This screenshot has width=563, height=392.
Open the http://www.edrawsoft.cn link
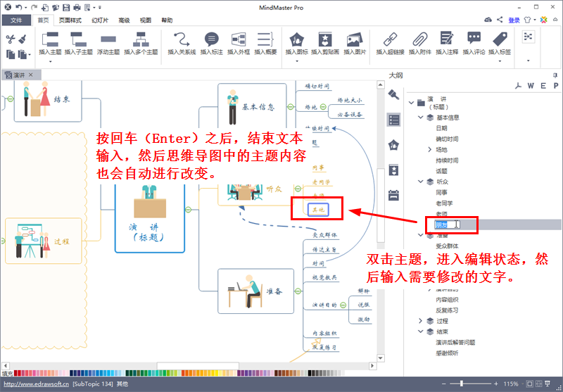click(x=37, y=384)
